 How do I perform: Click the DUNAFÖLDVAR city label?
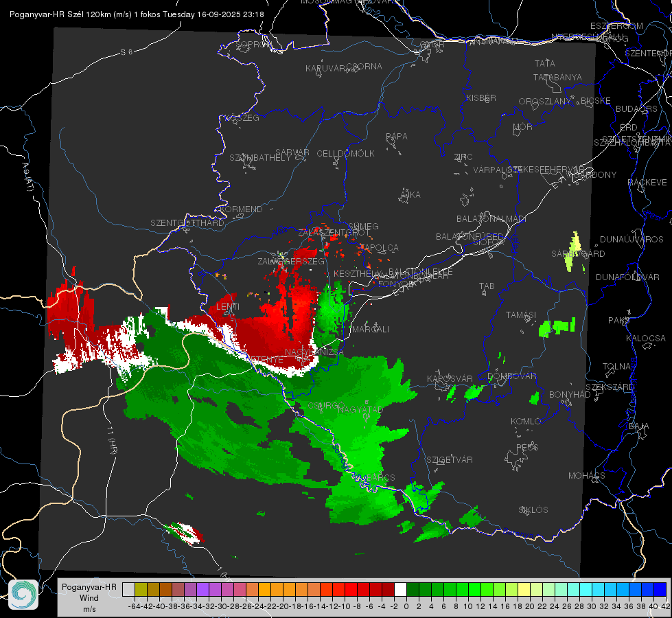(627, 277)
